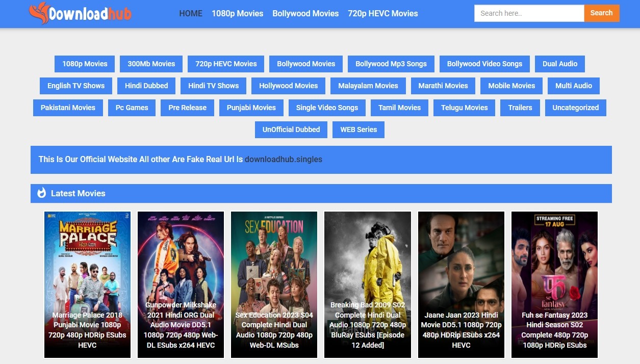Select the Bollywood Movies category tag

[306, 64]
